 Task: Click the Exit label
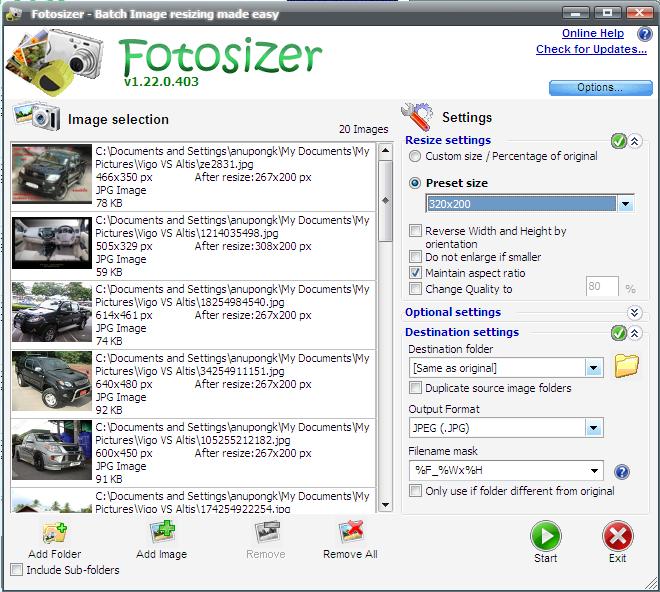pos(617,558)
